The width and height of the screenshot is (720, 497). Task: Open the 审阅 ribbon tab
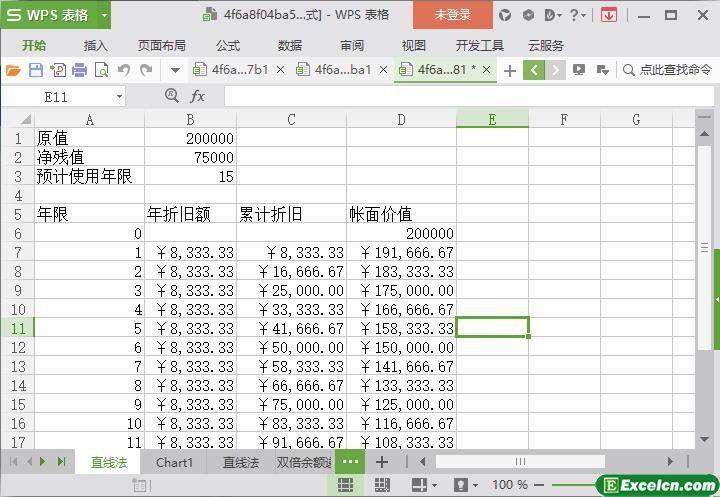[352, 45]
